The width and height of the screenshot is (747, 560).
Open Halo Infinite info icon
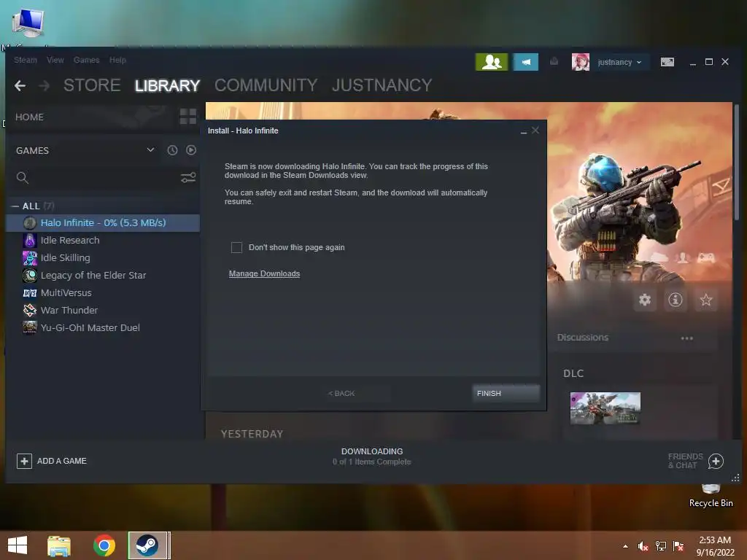point(675,300)
